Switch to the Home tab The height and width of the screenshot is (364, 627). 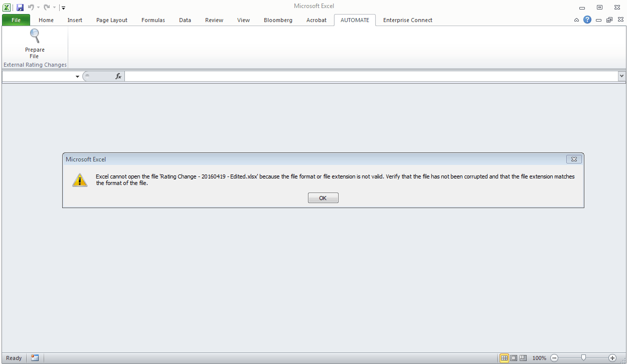tap(46, 20)
